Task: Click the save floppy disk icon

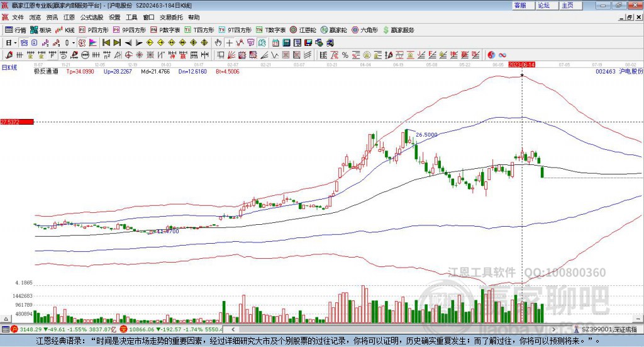Action: 308,43
